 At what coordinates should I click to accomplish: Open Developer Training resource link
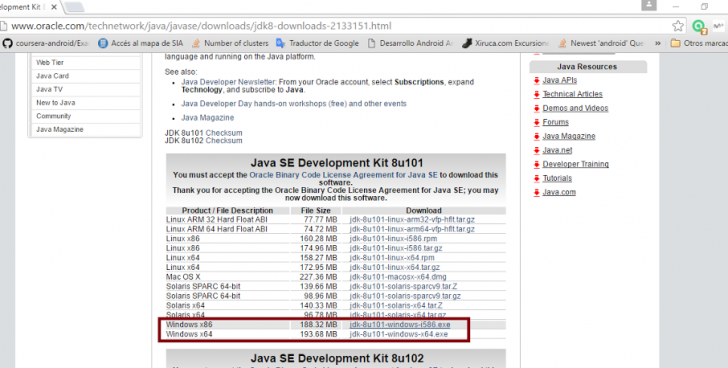576,164
